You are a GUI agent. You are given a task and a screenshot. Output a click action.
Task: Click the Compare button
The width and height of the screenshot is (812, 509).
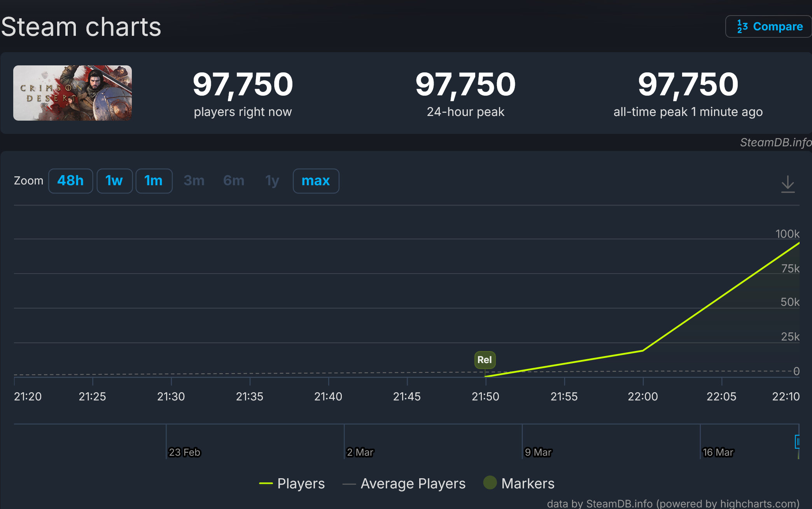click(768, 26)
